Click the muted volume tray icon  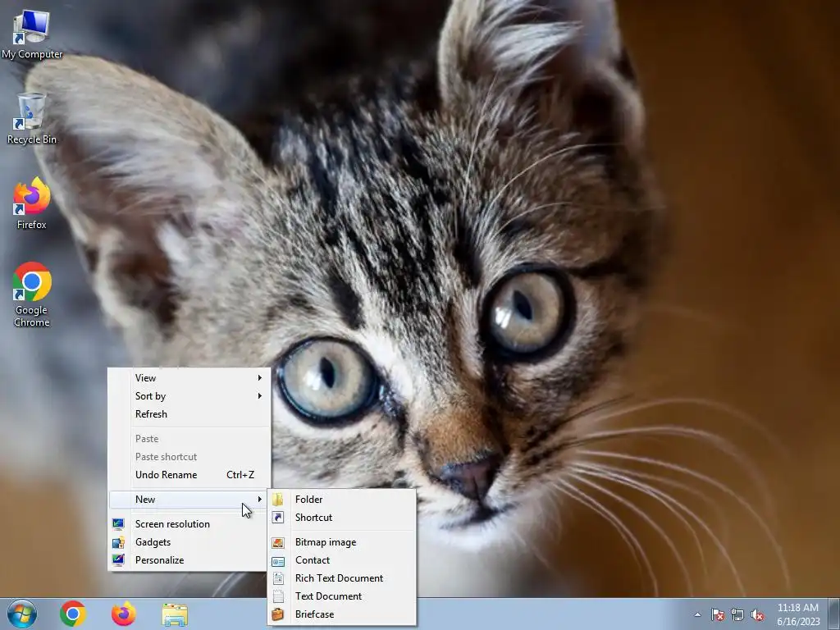pyautogui.click(x=757, y=615)
